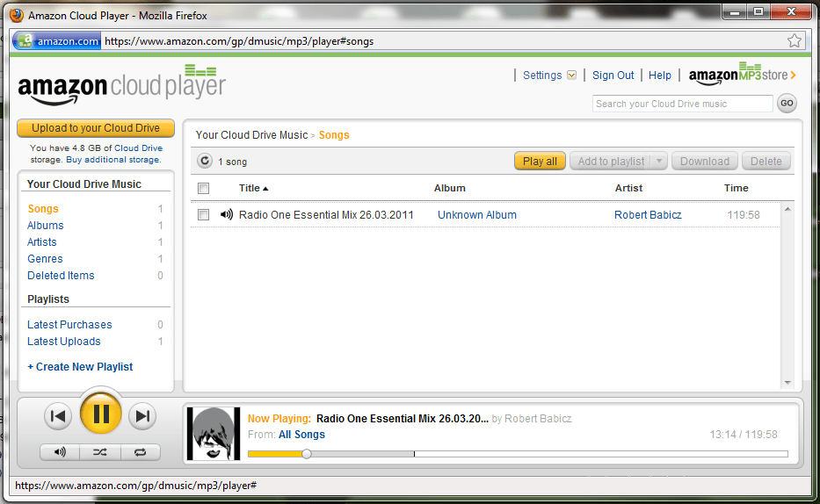Screen dimensions: 820x504
Task: Click the playback progress slider knob
Action: click(x=307, y=454)
